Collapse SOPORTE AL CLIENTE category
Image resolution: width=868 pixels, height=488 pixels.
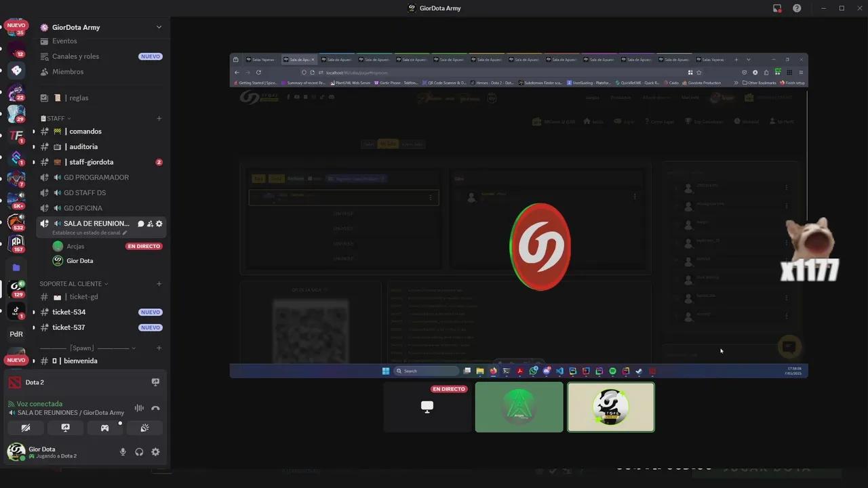click(x=74, y=284)
